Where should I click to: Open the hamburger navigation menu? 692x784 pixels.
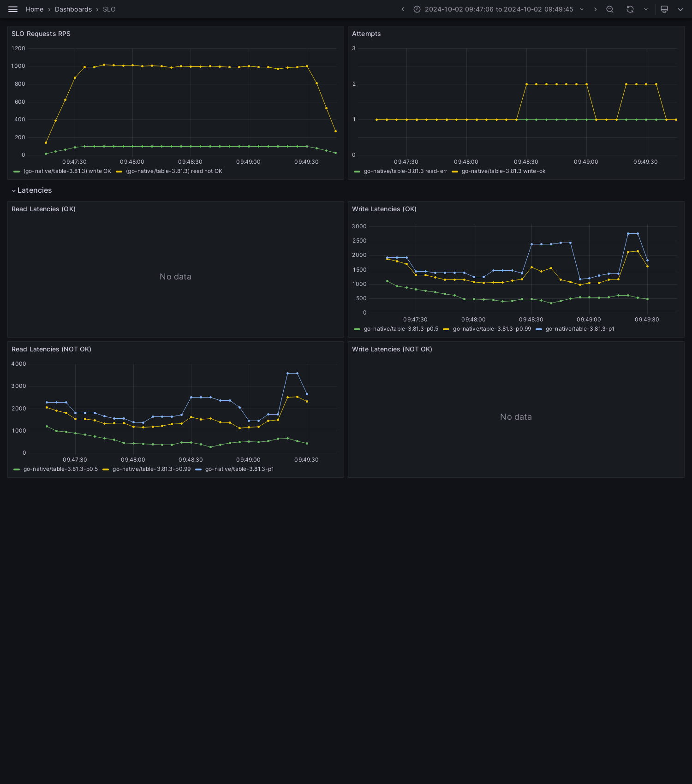pos(13,9)
